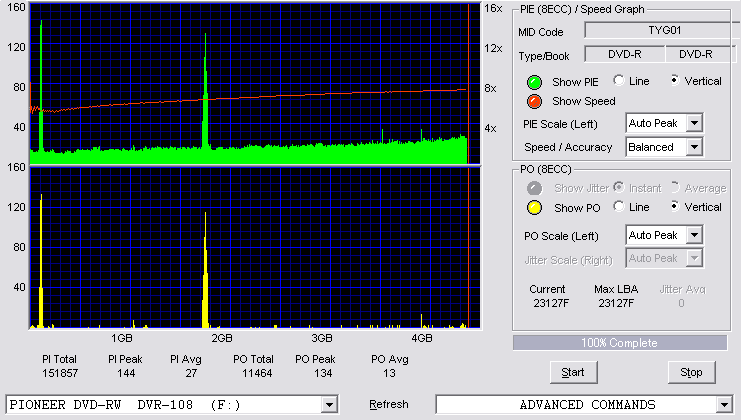Click the 1GB axis label
The width and height of the screenshot is (742, 420).
point(122,338)
